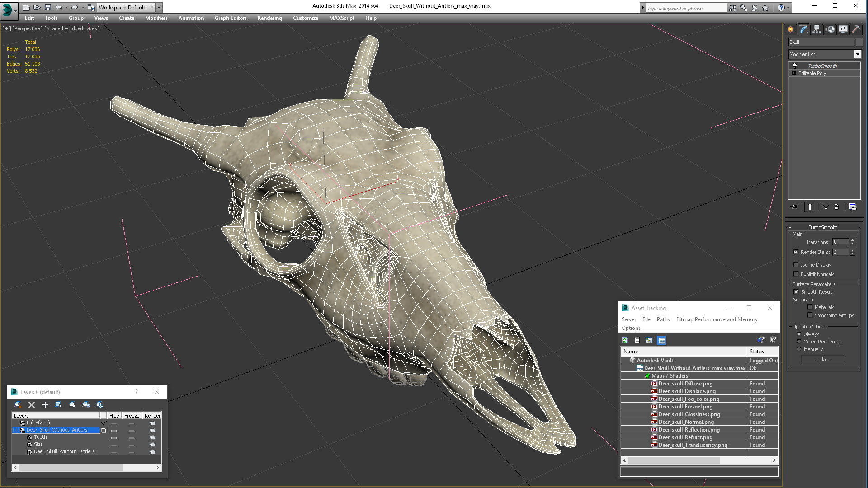
Task: Click the Project Folder icon in quick toolbar
Action: 91,8
